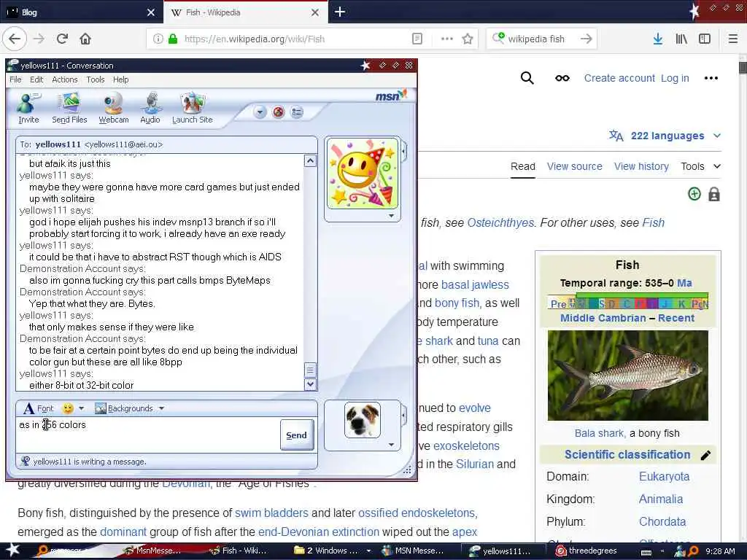Expand the emoticon dropdown arrow
This screenshot has height=560, width=747.
click(82, 408)
